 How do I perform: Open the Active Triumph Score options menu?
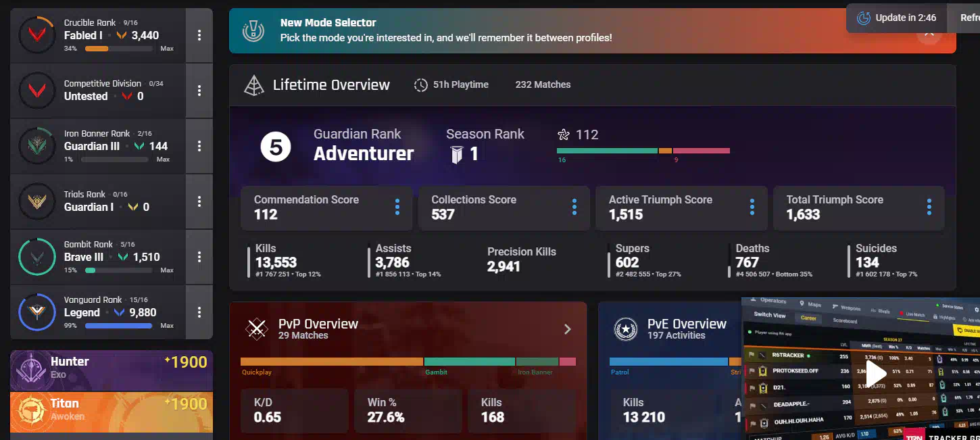(752, 207)
